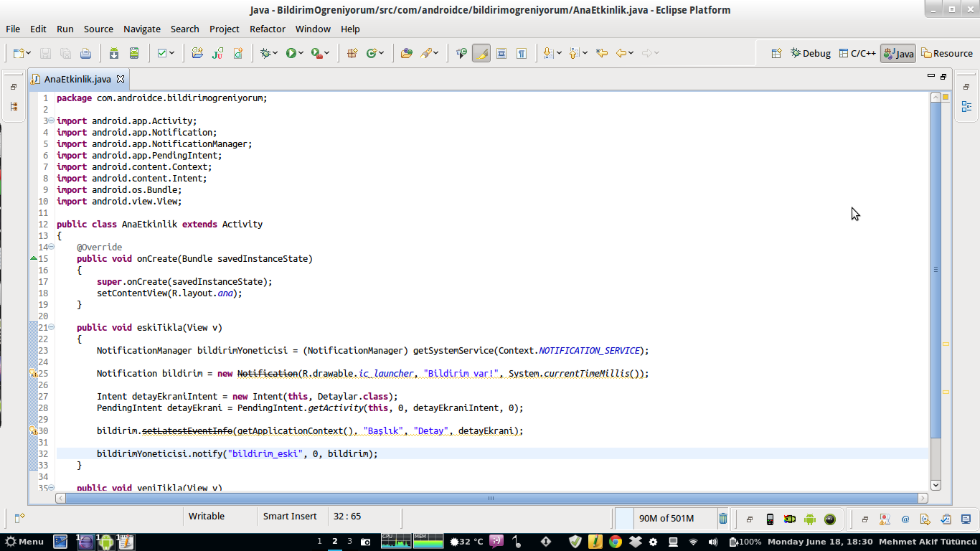Screen dimensions: 980x551
Task: Switch to workspace 3 in the panel
Action: tap(349, 542)
